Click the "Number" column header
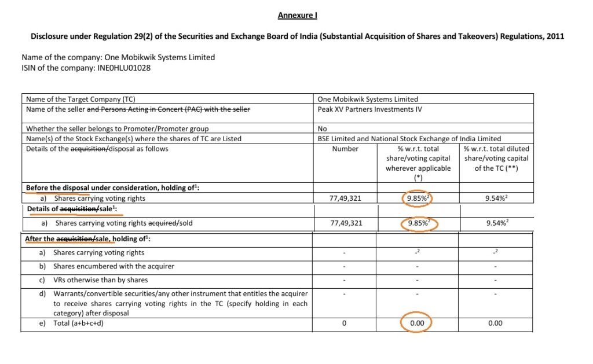The width and height of the screenshot is (593, 364). tap(345, 149)
